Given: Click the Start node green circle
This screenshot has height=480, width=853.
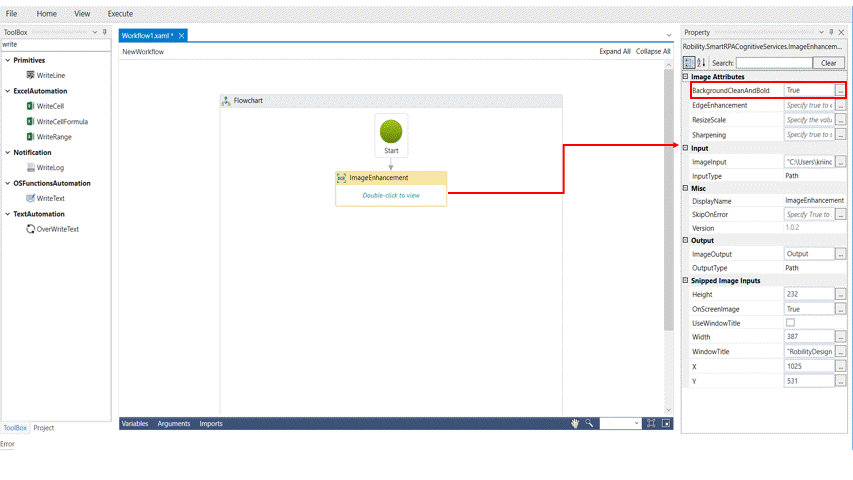Looking at the screenshot, I should coord(391,131).
